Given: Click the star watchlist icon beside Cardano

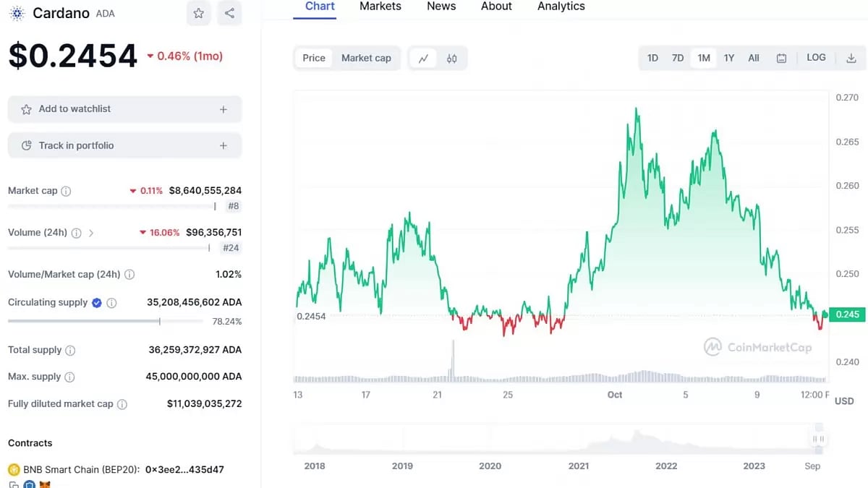Looking at the screenshot, I should pos(198,13).
